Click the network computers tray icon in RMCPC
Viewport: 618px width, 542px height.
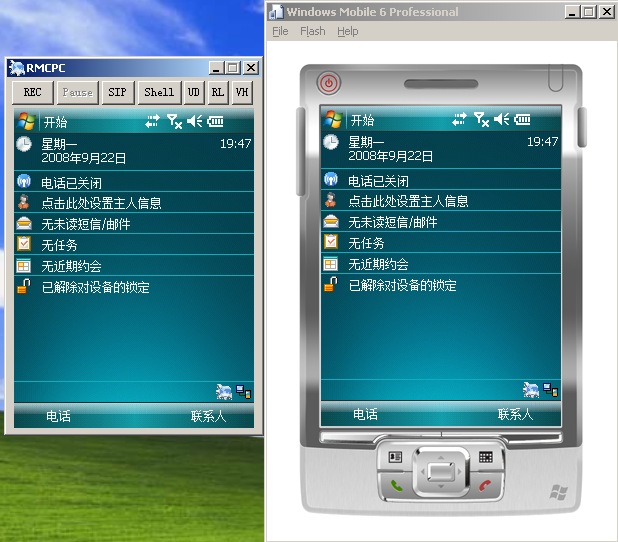coord(244,392)
